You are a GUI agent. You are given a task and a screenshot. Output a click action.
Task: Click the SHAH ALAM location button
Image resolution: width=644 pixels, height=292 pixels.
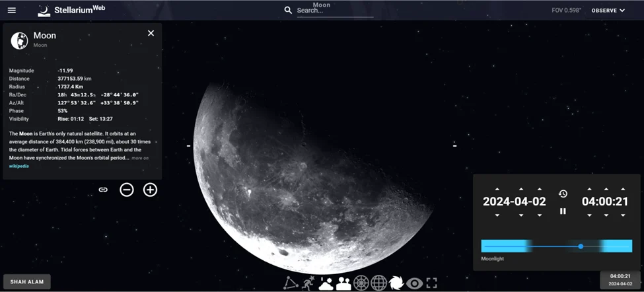point(27,281)
